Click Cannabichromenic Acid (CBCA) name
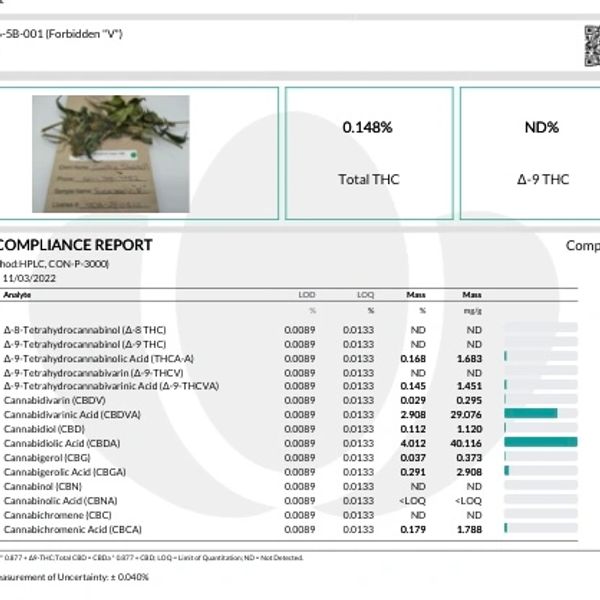Viewport: 600px width, 600px height. 73,529
